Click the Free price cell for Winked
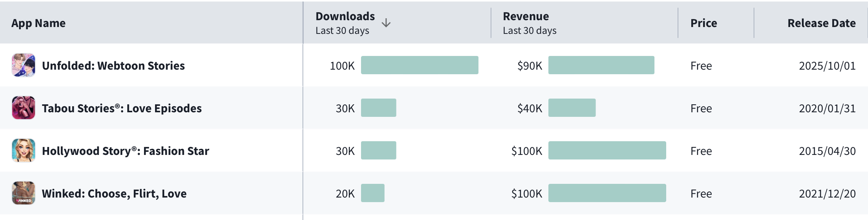This screenshot has width=868, height=220. click(701, 194)
